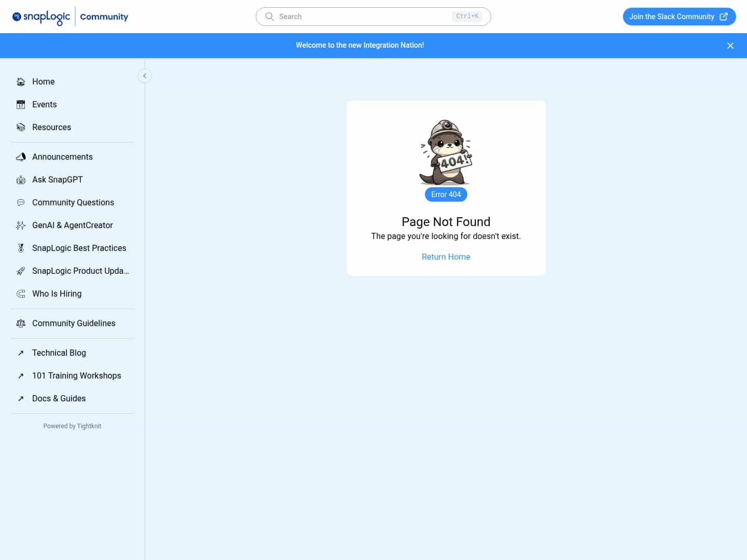Expand the truncated SnapLogic Product Updates item
Viewport: 747px width, 560px height.
[80, 271]
